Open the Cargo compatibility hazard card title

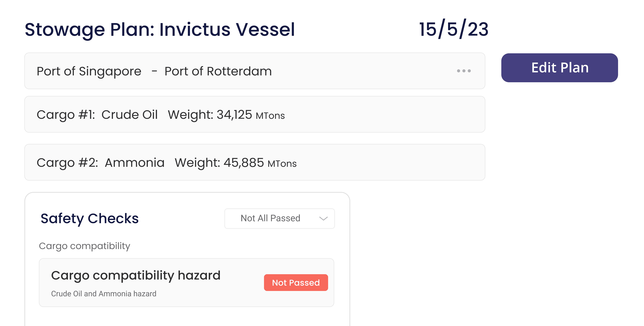pyautogui.click(x=136, y=275)
